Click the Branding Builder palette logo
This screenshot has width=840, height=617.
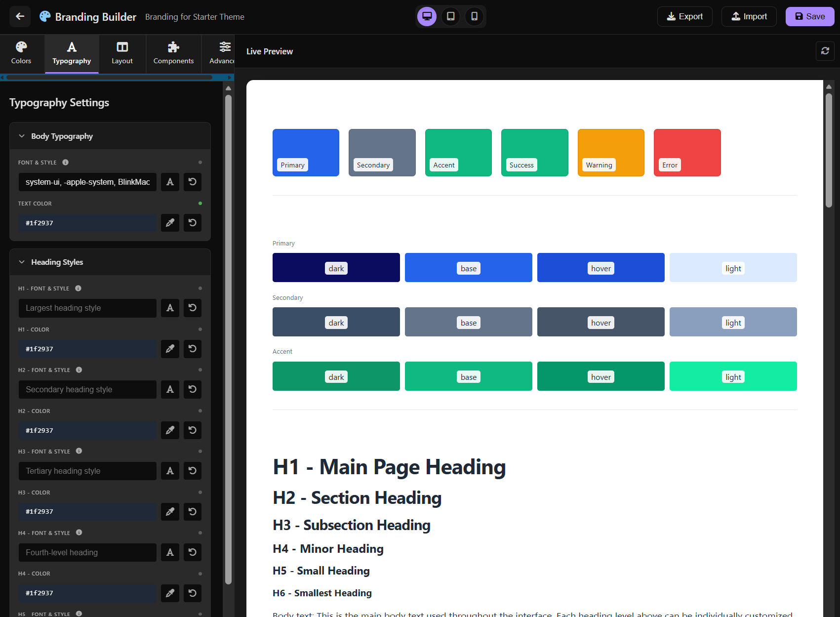pyautogui.click(x=45, y=16)
